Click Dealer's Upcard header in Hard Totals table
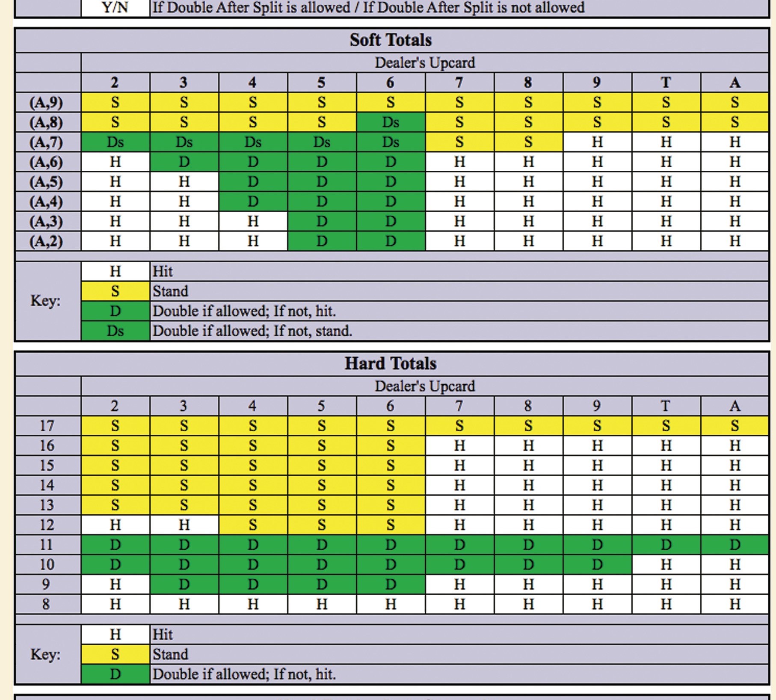The height and width of the screenshot is (700, 776). pyautogui.click(x=424, y=386)
